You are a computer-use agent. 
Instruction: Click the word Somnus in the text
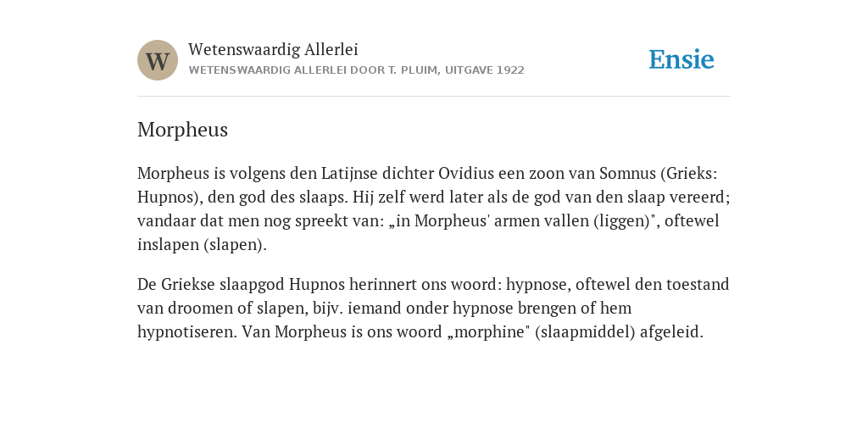(x=627, y=173)
